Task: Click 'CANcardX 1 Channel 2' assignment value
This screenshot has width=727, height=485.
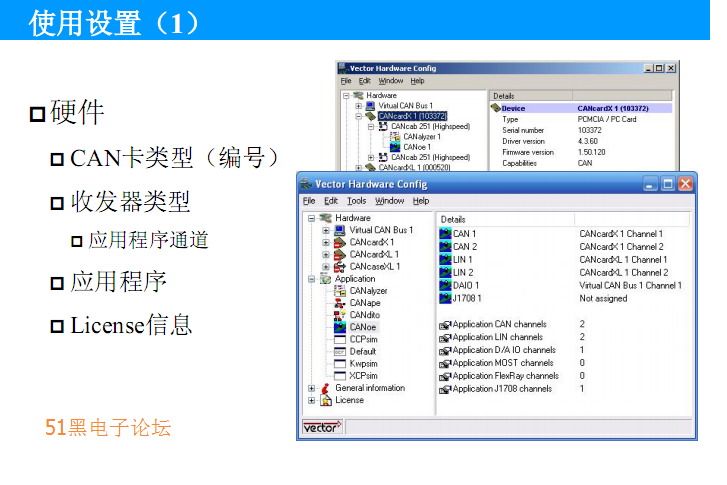Action: point(621,247)
